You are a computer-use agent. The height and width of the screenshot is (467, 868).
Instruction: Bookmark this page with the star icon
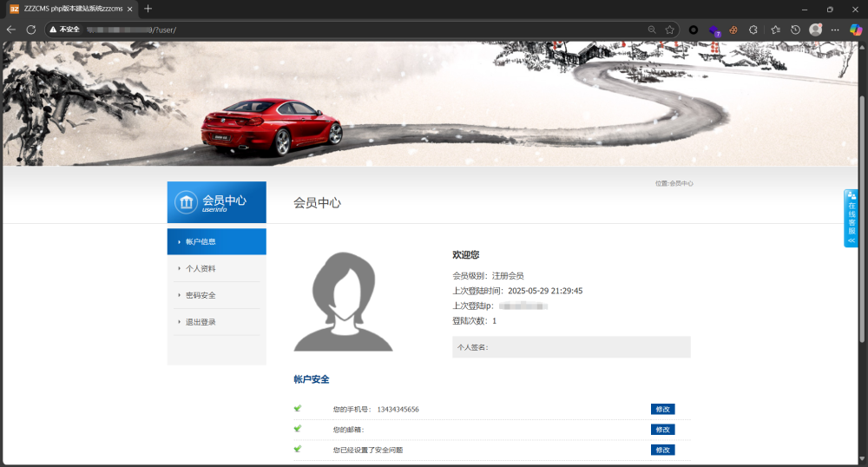(x=670, y=29)
